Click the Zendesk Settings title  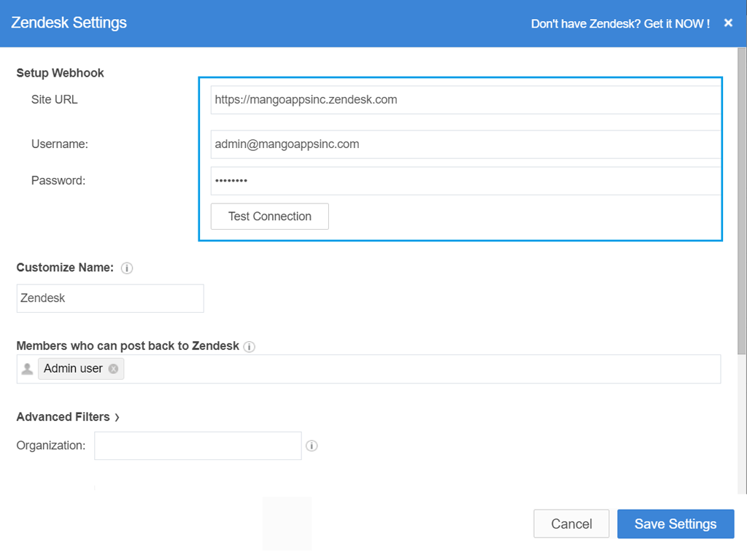pos(69,23)
